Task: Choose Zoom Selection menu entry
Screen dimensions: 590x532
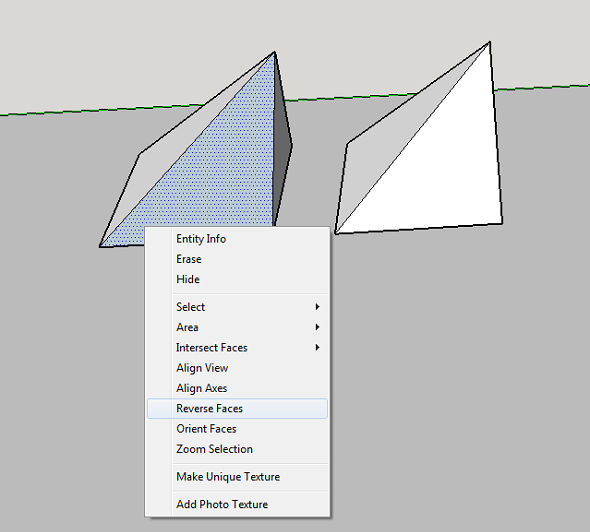Action: tap(237, 449)
